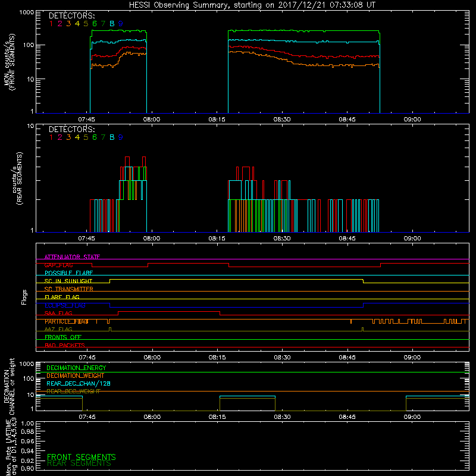
Task: Click 08:30 tick under the Flags plot
Action: point(282,358)
